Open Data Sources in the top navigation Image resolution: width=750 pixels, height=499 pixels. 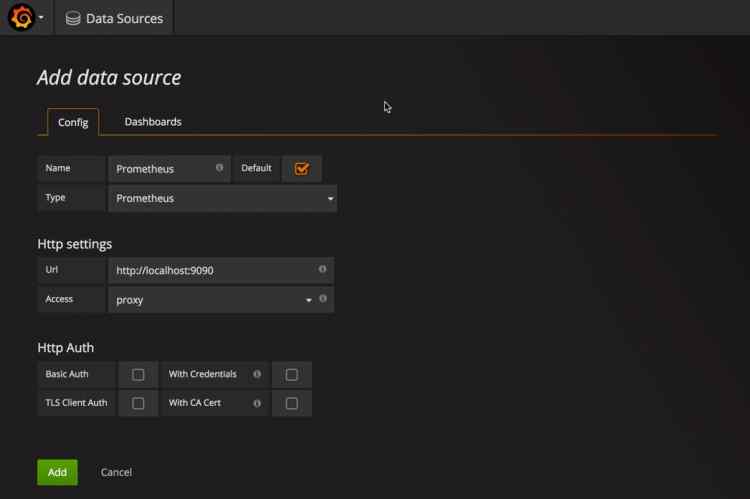(114, 18)
